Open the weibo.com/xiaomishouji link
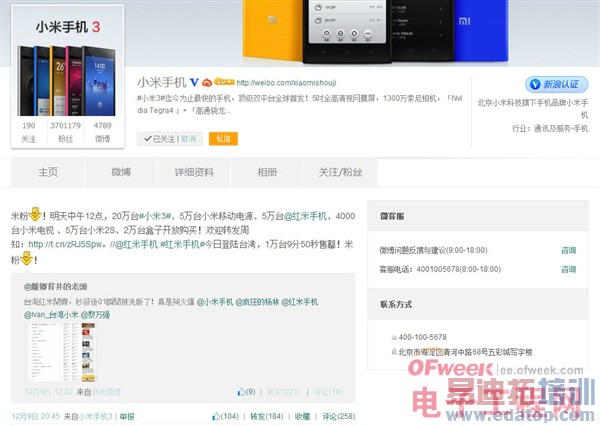The height and width of the screenshot is (426, 600). point(286,83)
